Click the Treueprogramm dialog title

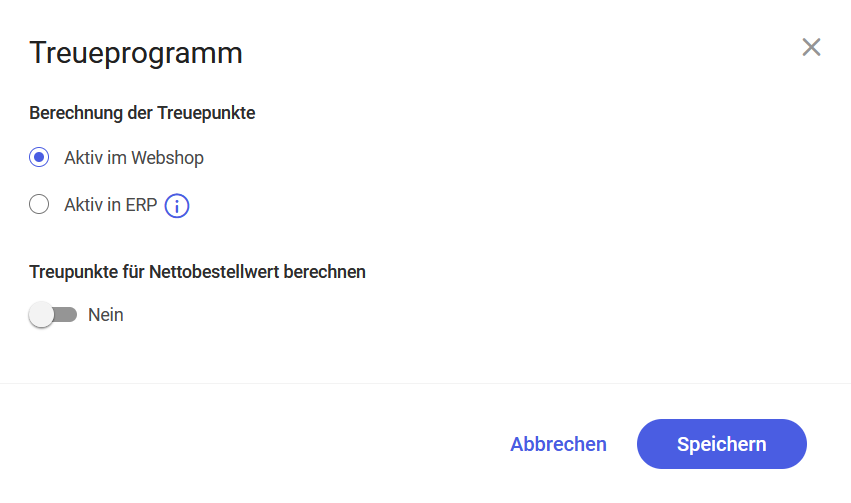point(136,53)
